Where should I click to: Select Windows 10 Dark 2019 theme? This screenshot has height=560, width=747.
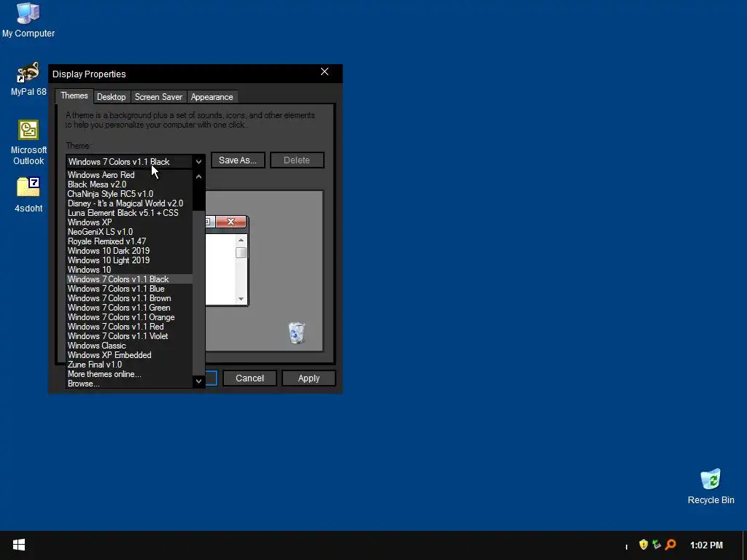pyautogui.click(x=129, y=251)
